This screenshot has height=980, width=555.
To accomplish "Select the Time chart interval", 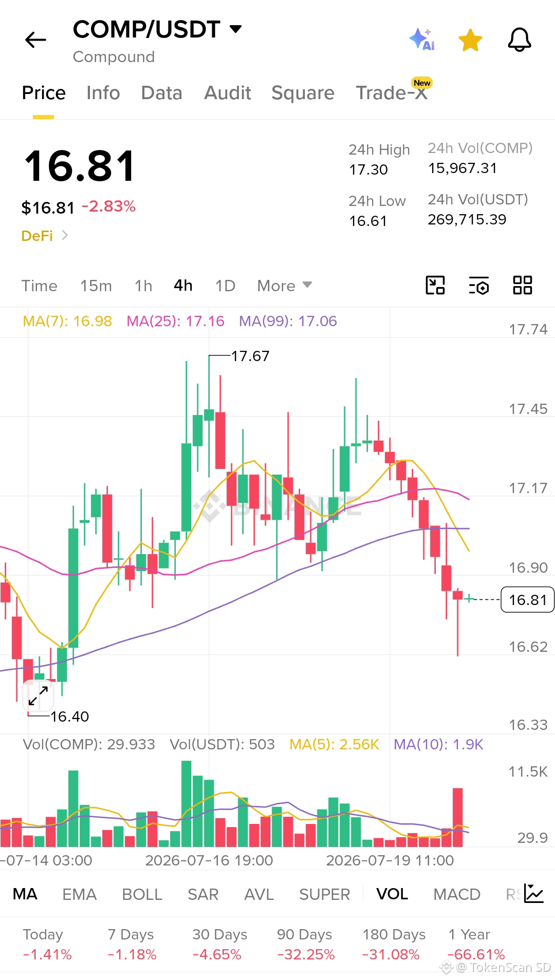I will (39, 286).
